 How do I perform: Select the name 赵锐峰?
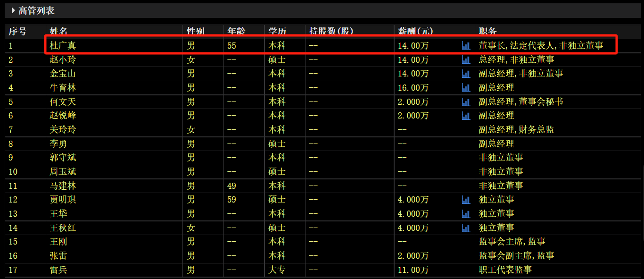(63, 116)
